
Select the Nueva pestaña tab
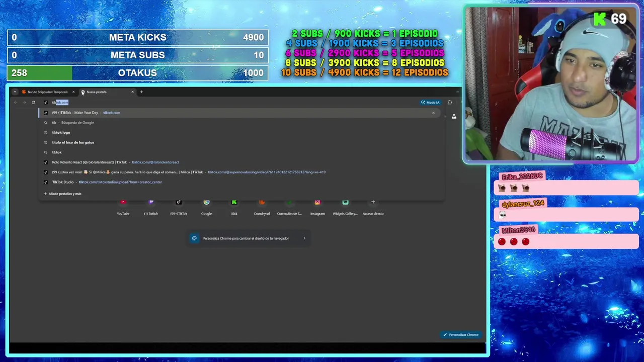pos(108,92)
